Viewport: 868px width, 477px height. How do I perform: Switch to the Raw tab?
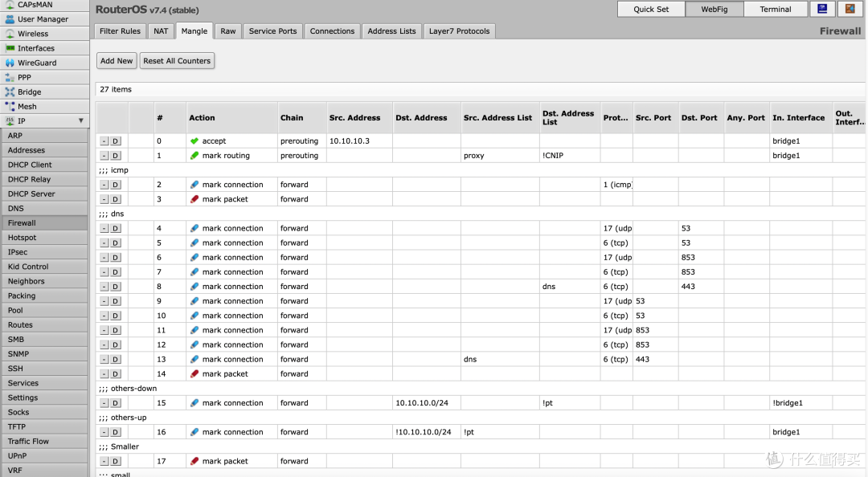coord(228,31)
